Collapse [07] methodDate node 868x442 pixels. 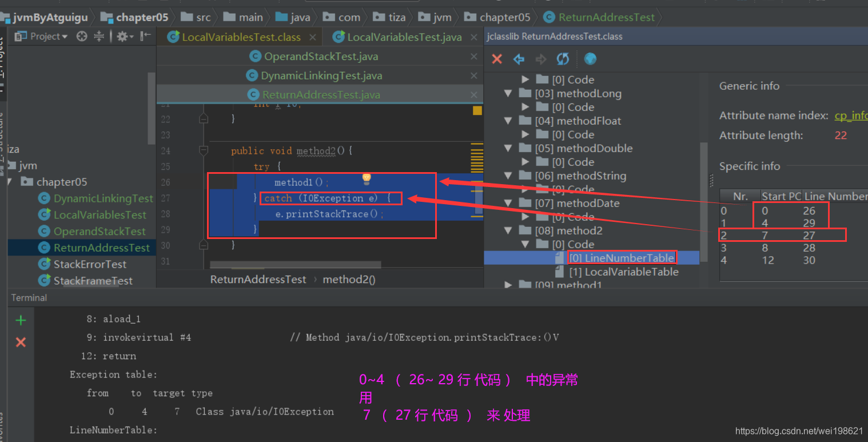[508, 203]
